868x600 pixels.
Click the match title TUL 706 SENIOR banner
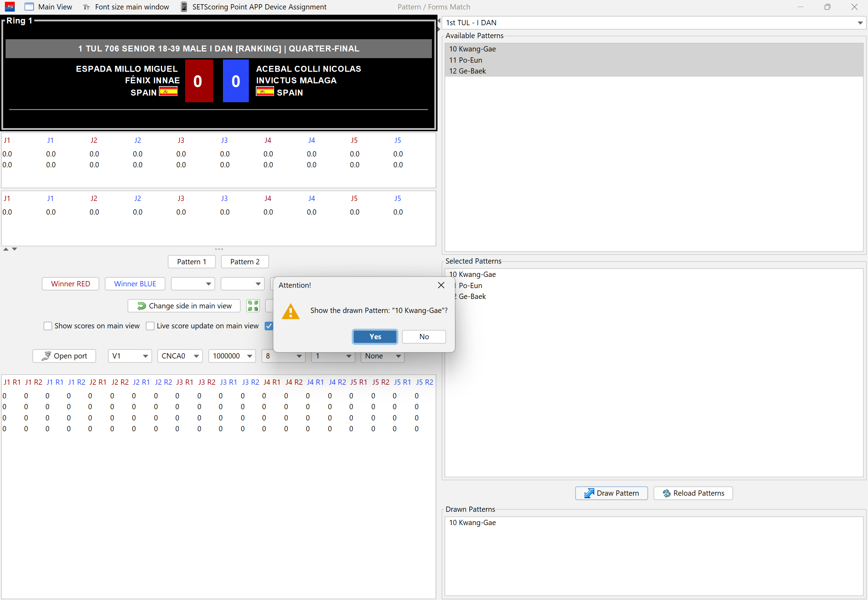tap(218, 49)
